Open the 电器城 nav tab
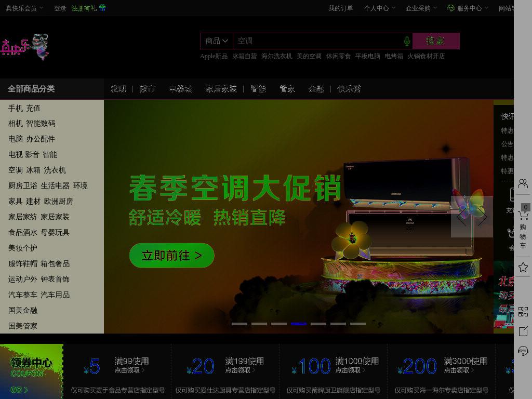This screenshot has height=399, width=532. point(180,89)
